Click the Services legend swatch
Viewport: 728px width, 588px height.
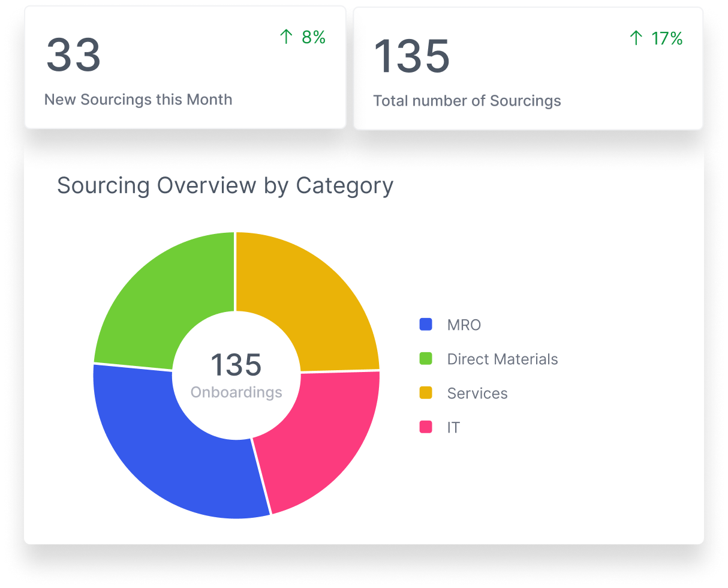(425, 393)
